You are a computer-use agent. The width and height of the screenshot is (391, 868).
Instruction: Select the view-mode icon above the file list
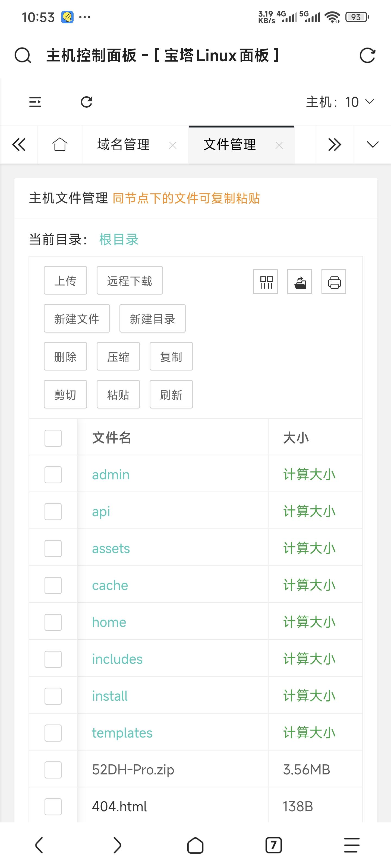(x=265, y=282)
